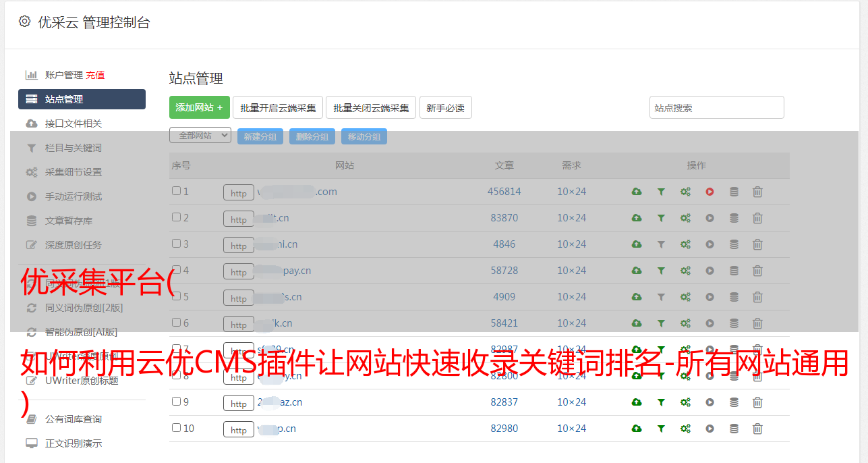This screenshot has height=463, width=868.
Task: Click the red 充值 link
Action: tap(95, 75)
